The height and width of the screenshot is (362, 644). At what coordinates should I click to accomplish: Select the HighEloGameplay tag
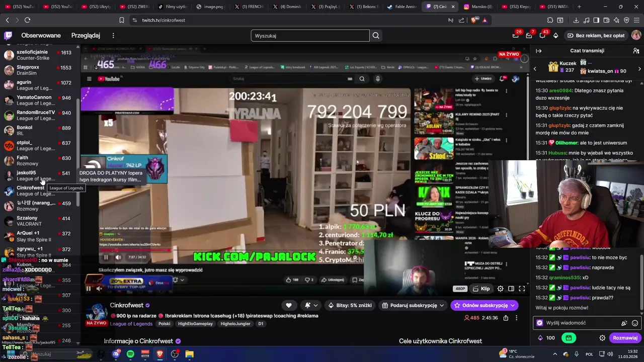coord(195,324)
